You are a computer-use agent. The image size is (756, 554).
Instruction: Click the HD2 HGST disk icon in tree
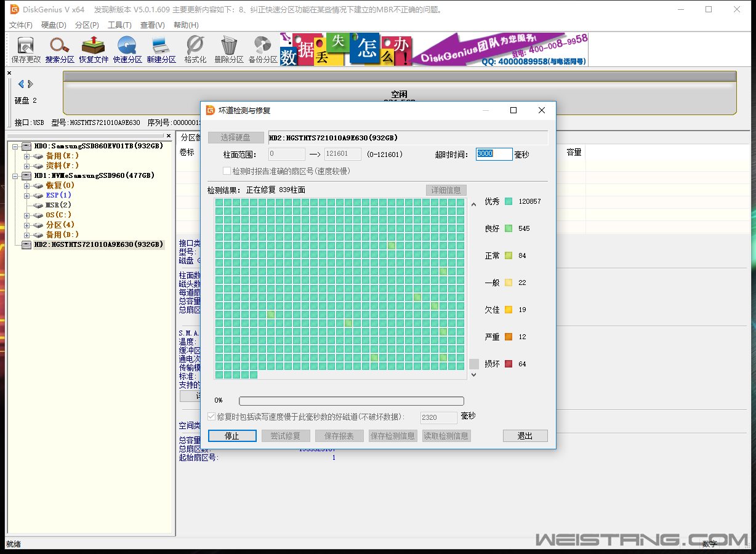(26, 244)
